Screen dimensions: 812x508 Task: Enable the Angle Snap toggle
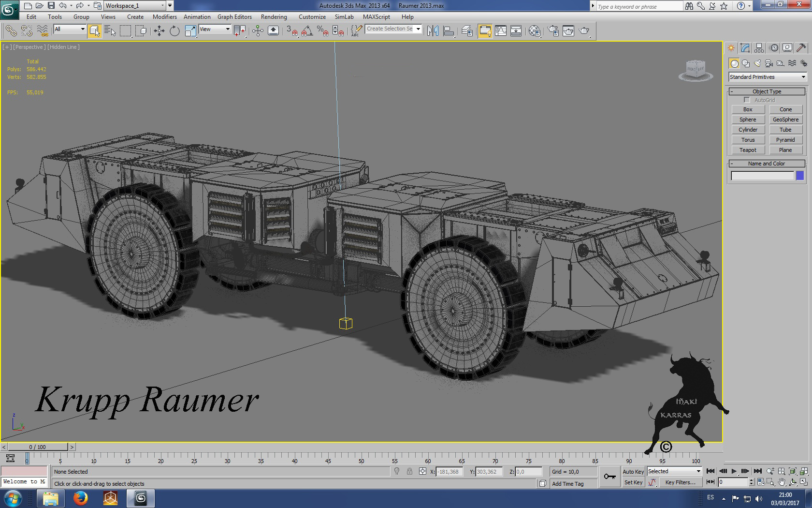click(306, 31)
